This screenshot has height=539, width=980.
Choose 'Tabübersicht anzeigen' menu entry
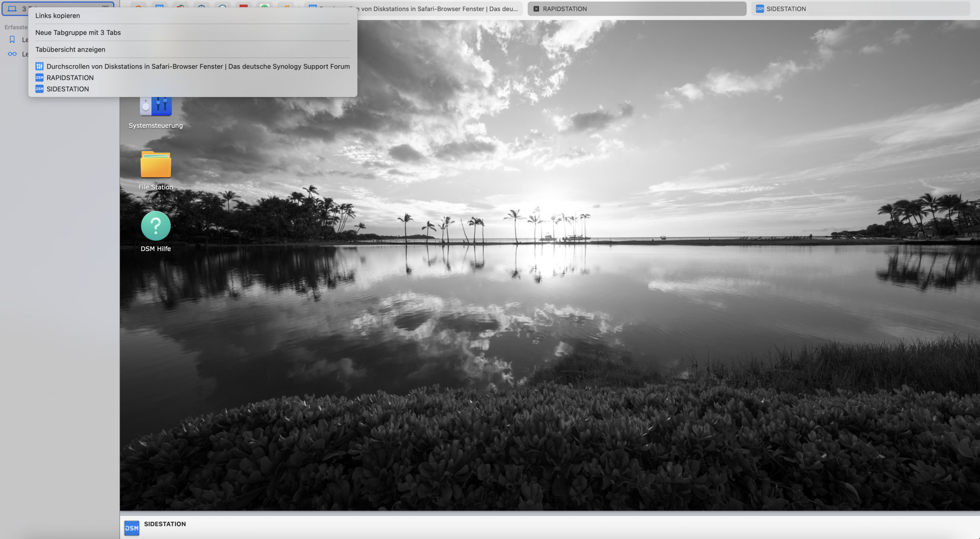click(x=70, y=50)
